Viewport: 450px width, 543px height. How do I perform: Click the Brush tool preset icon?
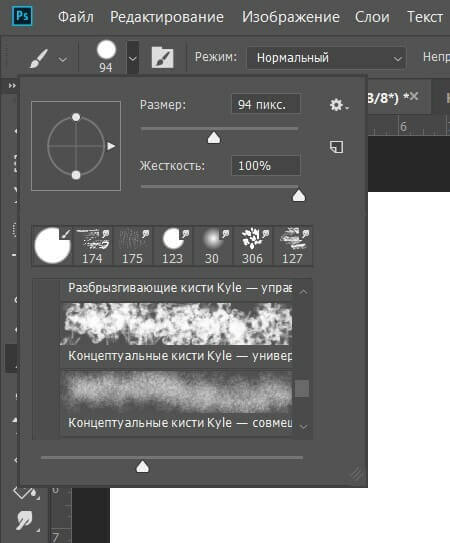point(38,59)
